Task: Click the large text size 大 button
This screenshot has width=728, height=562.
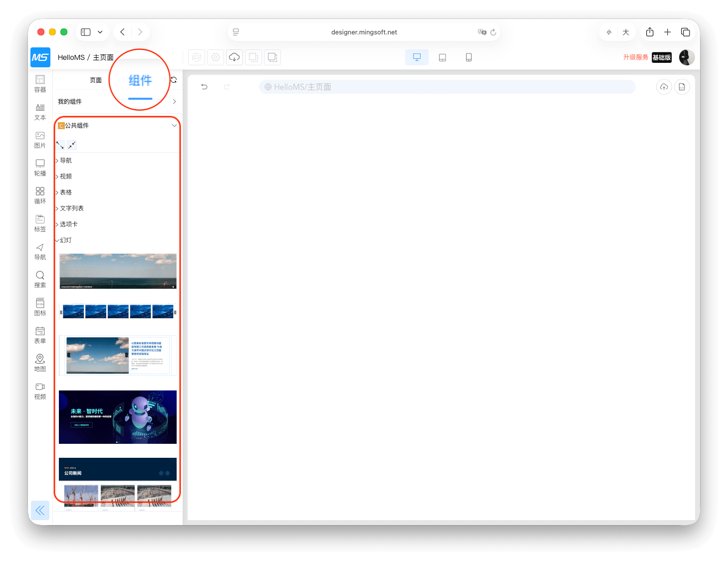Action: 626,32
